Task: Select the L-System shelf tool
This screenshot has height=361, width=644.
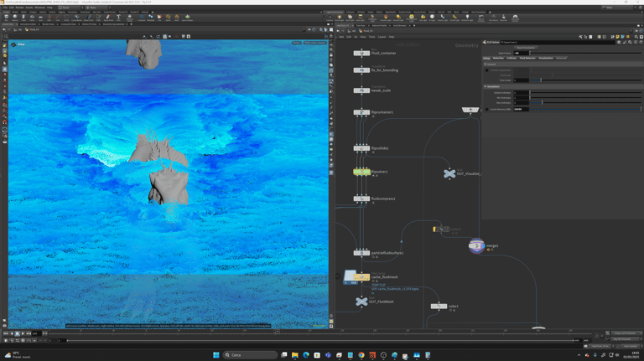Action: pyautogui.click(x=141, y=18)
